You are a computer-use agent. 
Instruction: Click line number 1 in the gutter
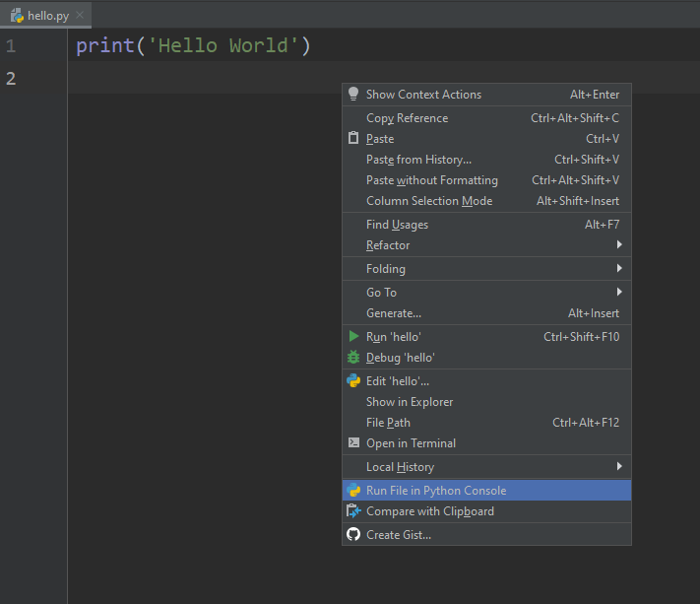click(x=11, y=46)
